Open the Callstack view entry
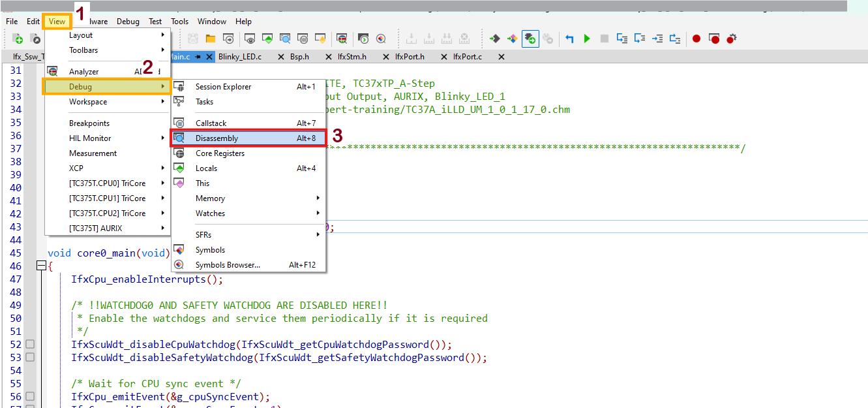Viewport: 868px width, 408px height. click(x=215, y=123)
